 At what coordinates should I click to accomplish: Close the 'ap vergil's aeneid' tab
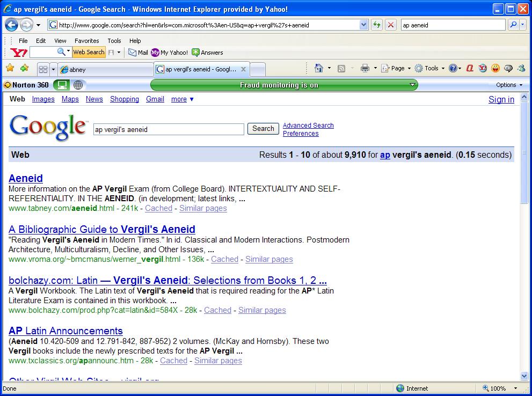(x=243, y=69)
